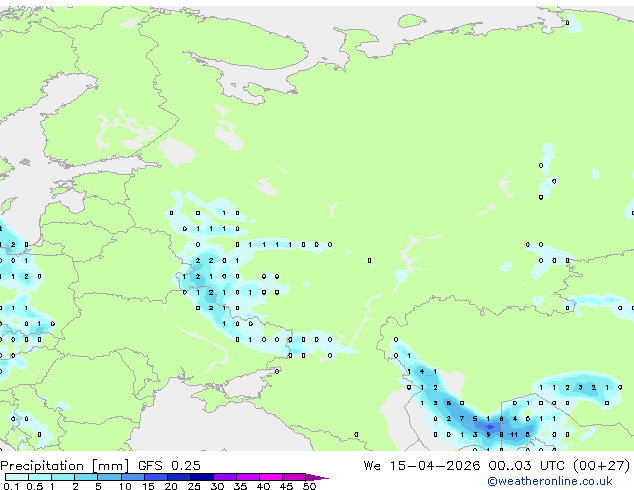The image size is (634, 490).
Task: Click the legend label '0.5'
Action: [35, 486]
